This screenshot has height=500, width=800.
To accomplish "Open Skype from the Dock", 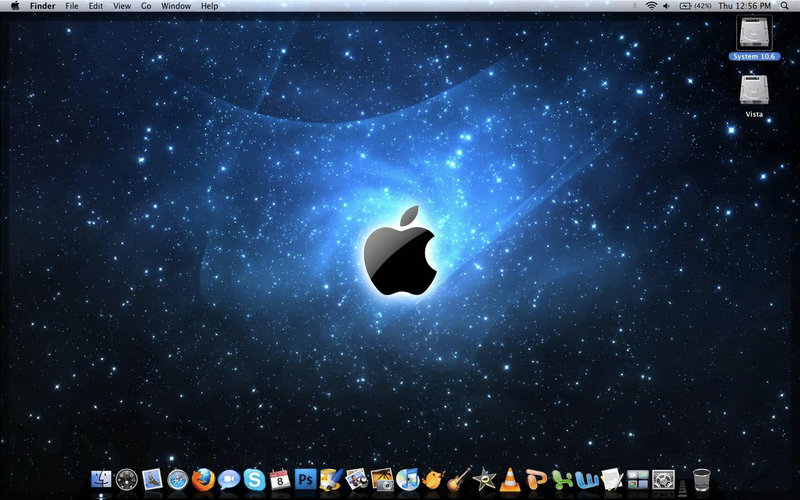I will click(254, 480).
